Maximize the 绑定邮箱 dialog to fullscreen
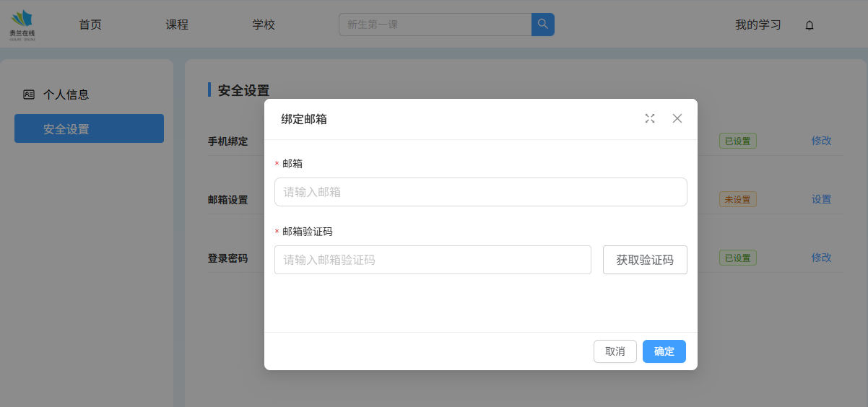 [x=650, y=119]
